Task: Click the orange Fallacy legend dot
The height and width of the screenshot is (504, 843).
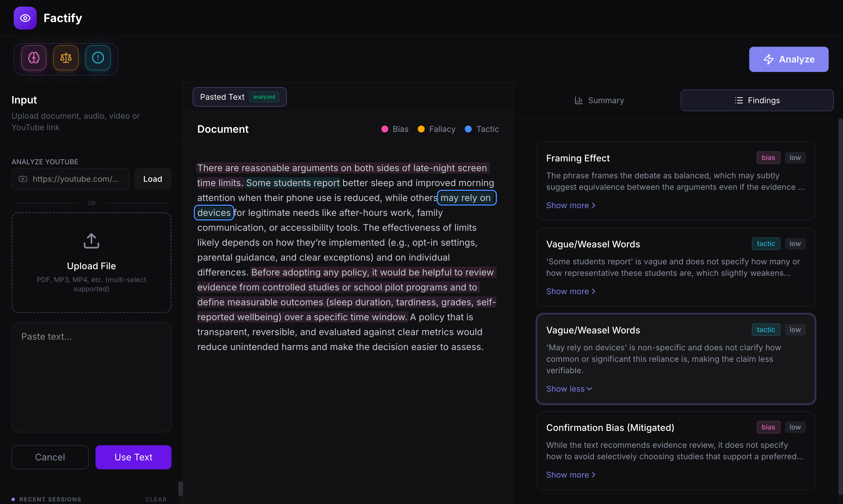Action: click(421, 129)
